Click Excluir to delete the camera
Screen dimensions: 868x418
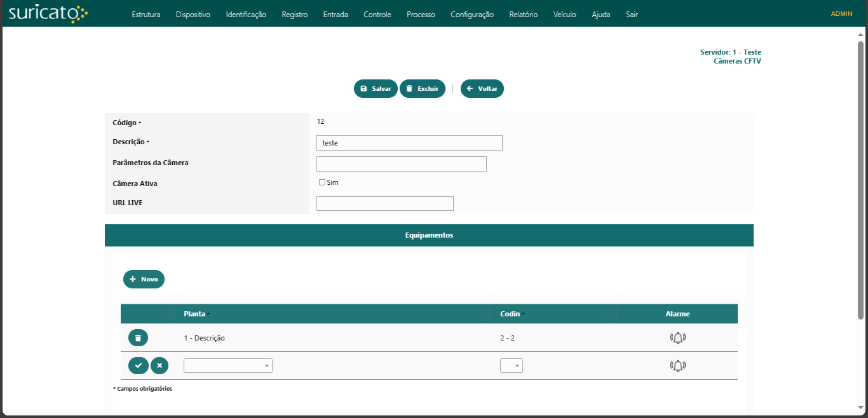click(x=422, y=89)
